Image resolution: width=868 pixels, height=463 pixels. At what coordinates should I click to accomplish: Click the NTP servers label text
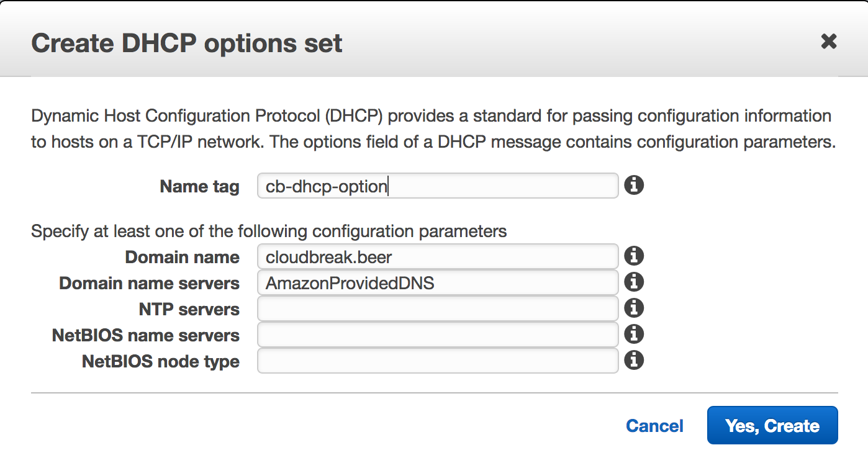coord(189,309)
